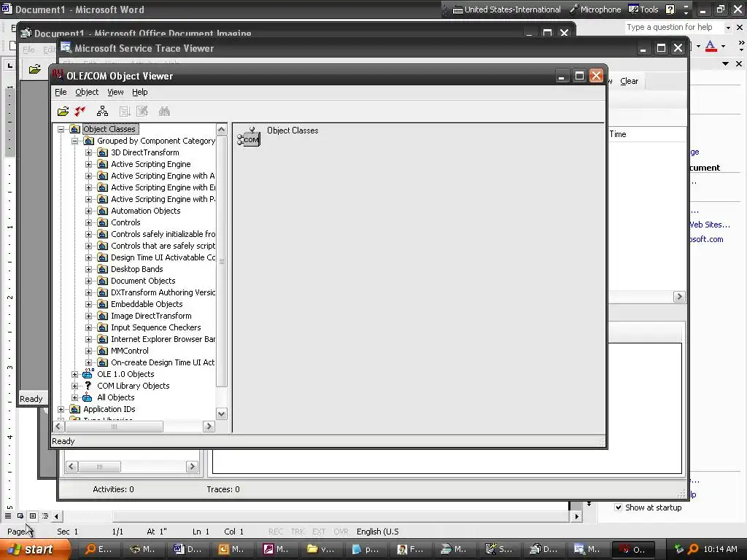This screenshot has height=560, width=747.
Task: Open the File menu in Object Viewer
Action: 61,92
